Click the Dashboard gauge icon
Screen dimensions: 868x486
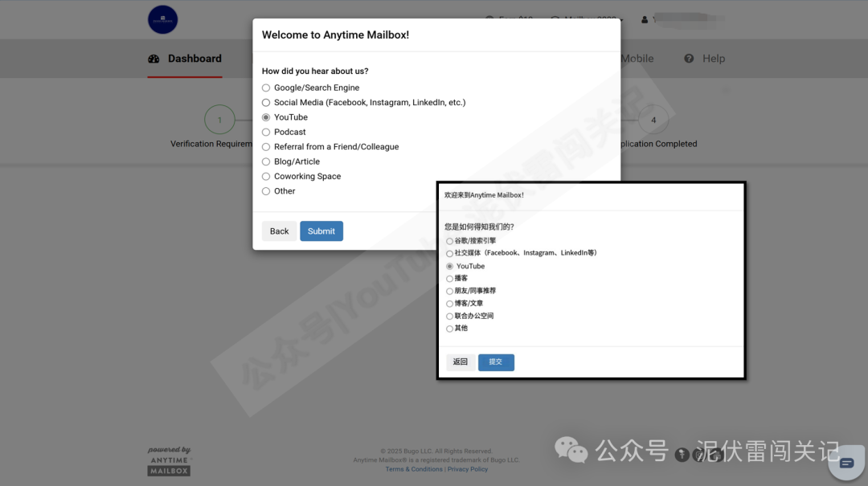click(154, 59)
